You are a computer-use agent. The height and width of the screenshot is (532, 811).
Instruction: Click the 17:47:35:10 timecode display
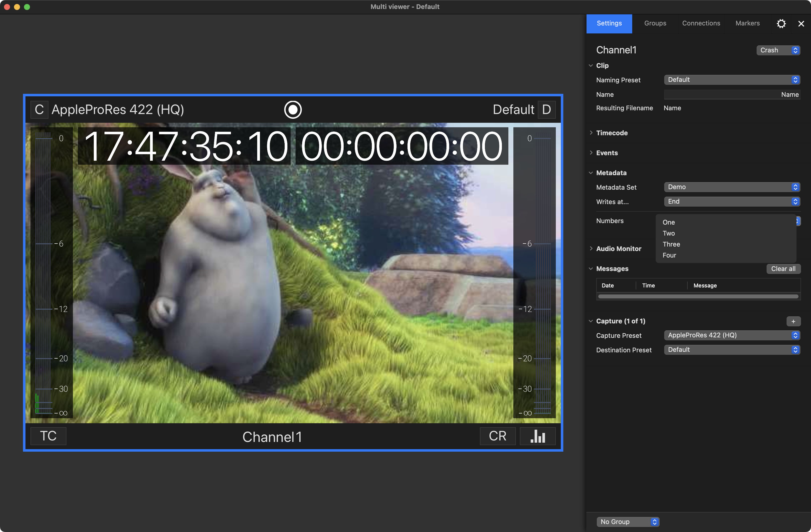pyautogui.click(x=184, y=146)
